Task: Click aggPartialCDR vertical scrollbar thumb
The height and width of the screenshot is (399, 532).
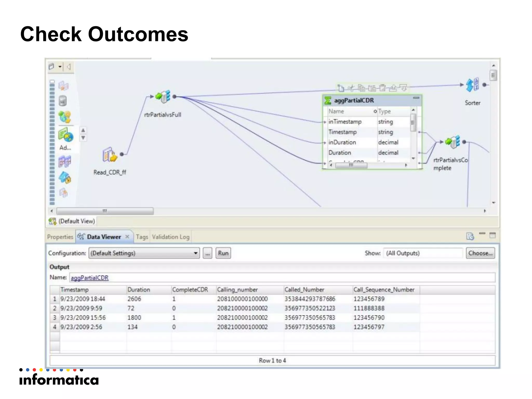Action: [x=413, y=122]
